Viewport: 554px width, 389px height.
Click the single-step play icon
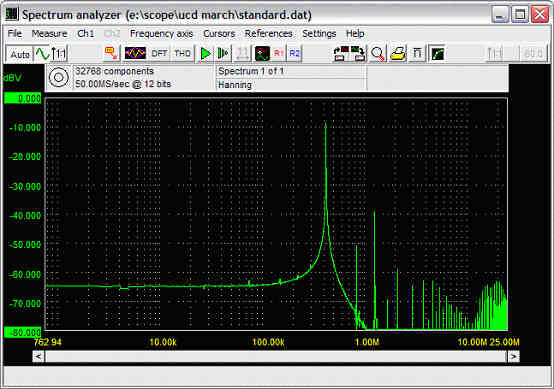223,54
